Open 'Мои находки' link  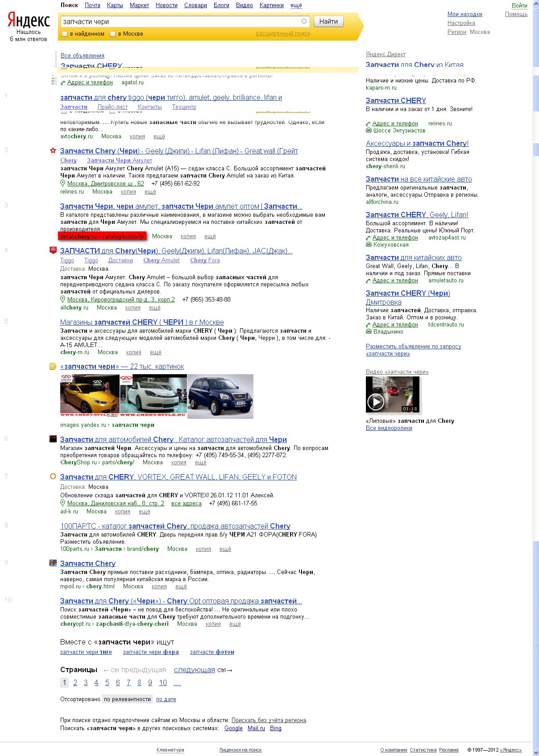(465, 14)
